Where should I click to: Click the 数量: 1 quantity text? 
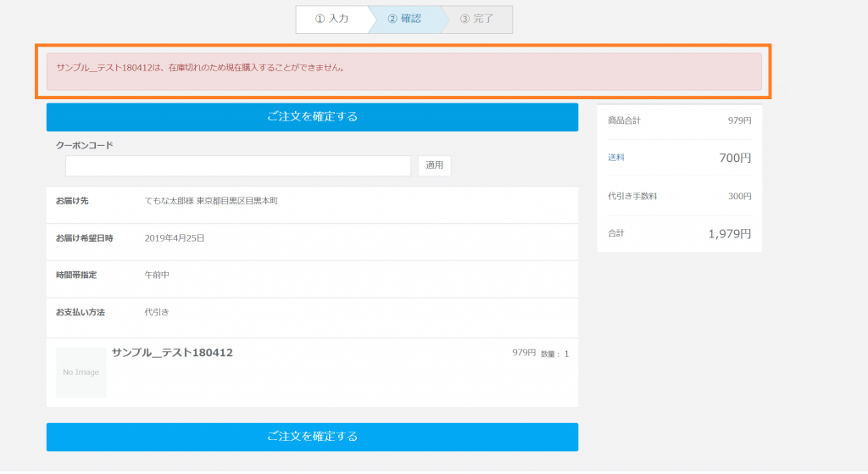(x=554, y=354)
